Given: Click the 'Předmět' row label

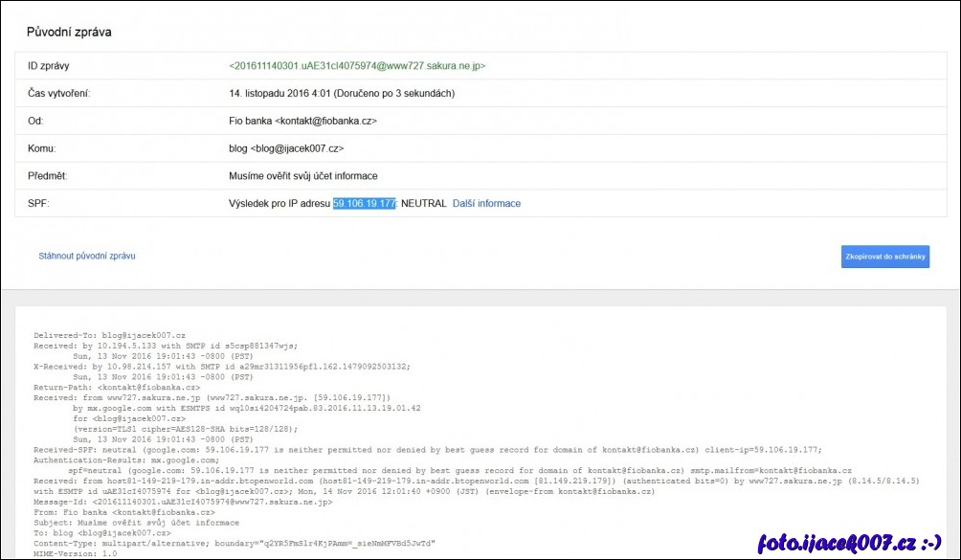Looking at the screenshot, I should coord(48,176).
